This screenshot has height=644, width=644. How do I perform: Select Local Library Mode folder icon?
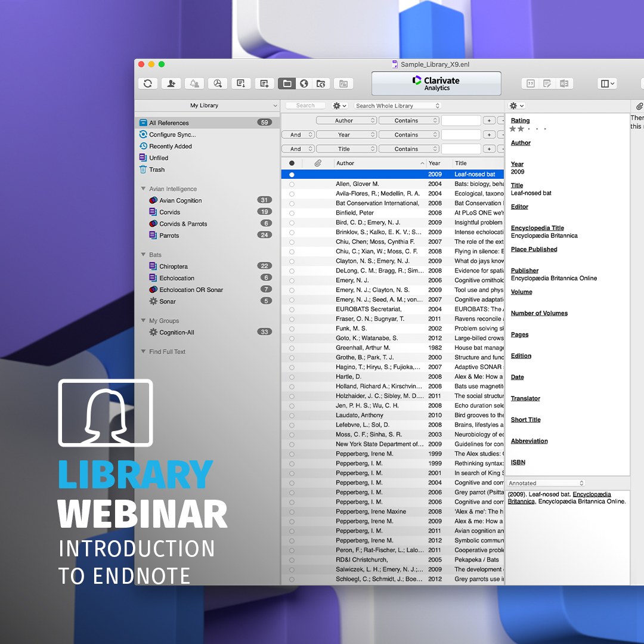tap(287, 83)
